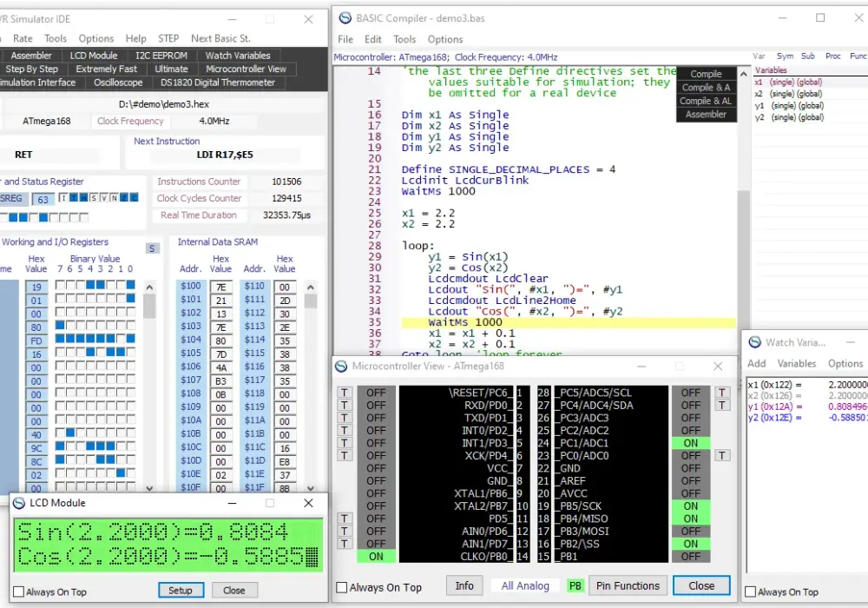Click the Info button in Microcontroller View
The height and width of the screenshot is (608, 868).
[x=464, y=585]
